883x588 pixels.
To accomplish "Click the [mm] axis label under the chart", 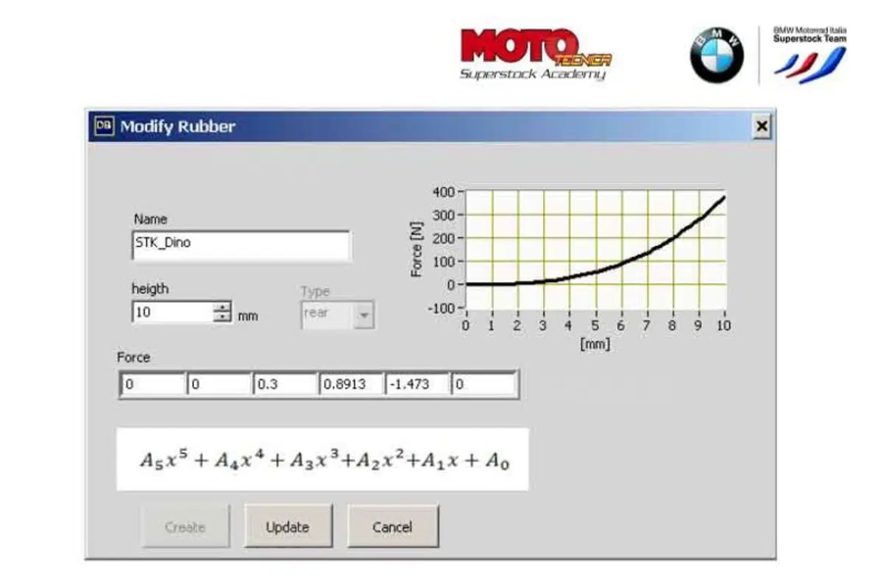I will pos(595,344).
